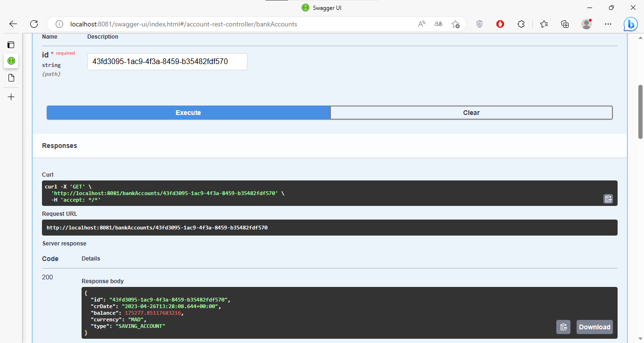
Task: Click the Swagger UI green logo in sidebar
Action: pos(11,61)
